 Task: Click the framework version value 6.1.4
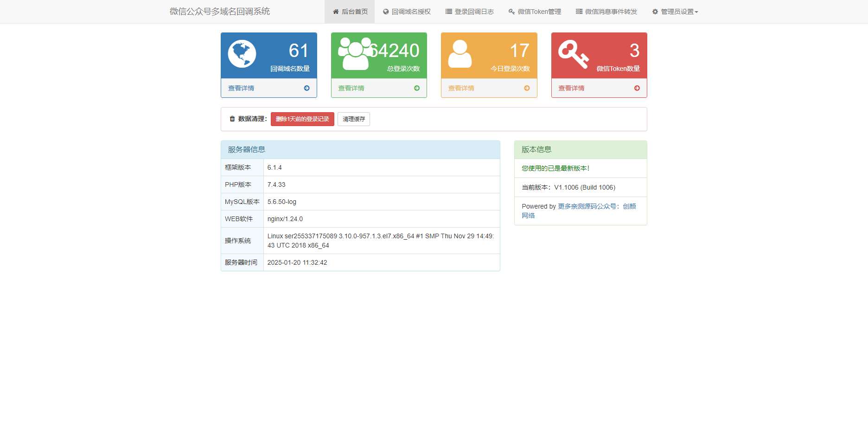coord(274,167)
